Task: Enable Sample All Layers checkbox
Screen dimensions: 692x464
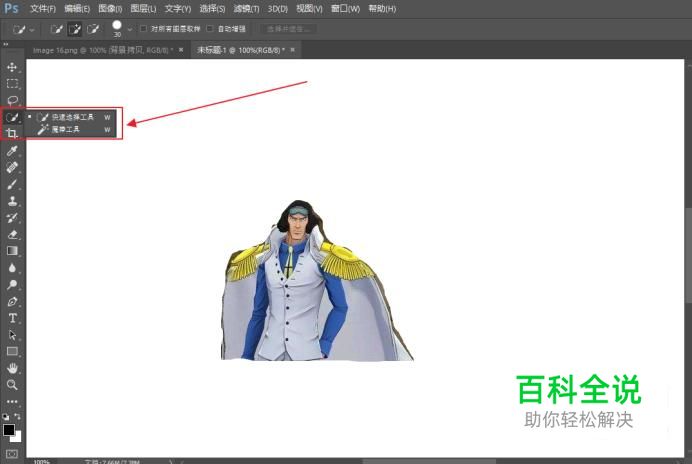Action: [x=143, y=29]
